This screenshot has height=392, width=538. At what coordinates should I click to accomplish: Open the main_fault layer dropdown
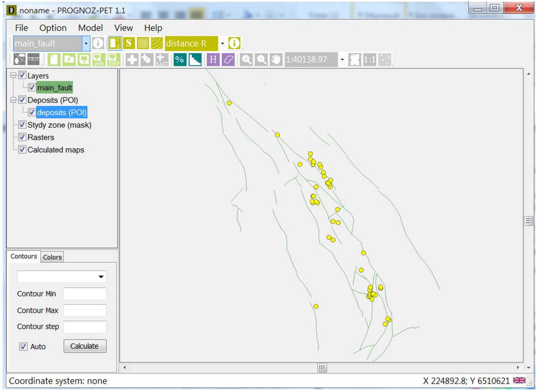click(86, 44)
